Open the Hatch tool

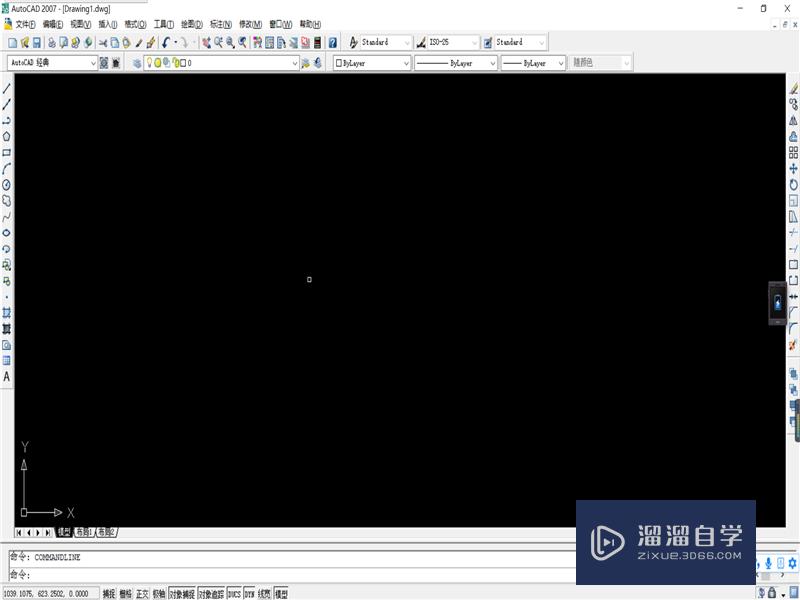(8, 313)
